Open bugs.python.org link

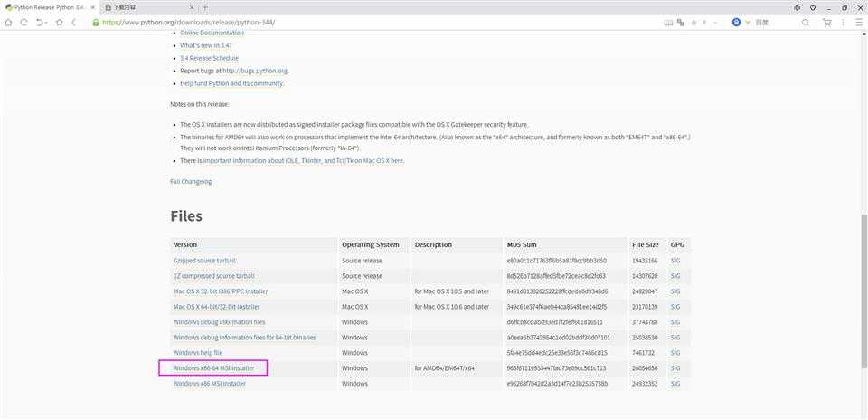tap(255, 71)
